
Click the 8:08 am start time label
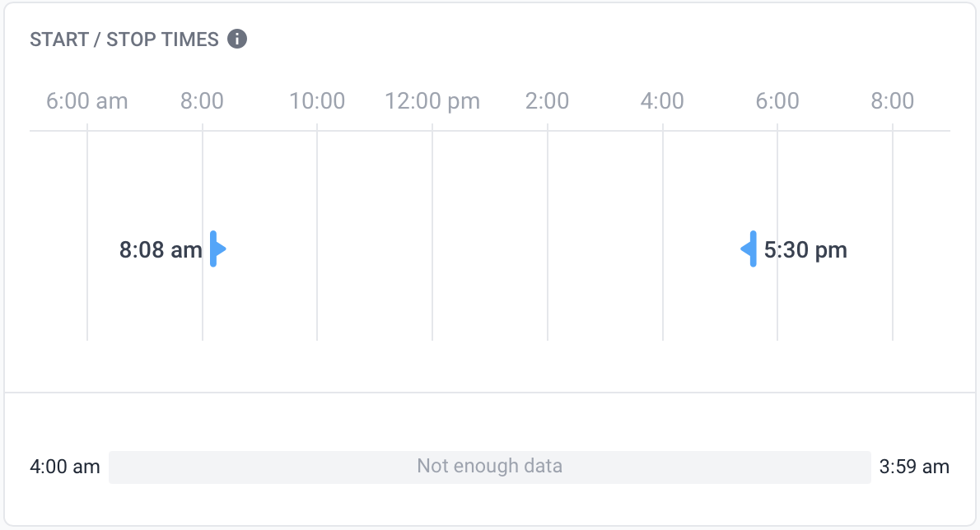tap(161, 249)
